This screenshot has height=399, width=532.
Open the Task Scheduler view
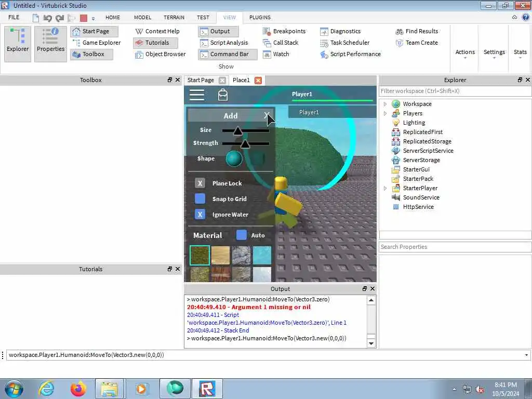tap(345, 43)
